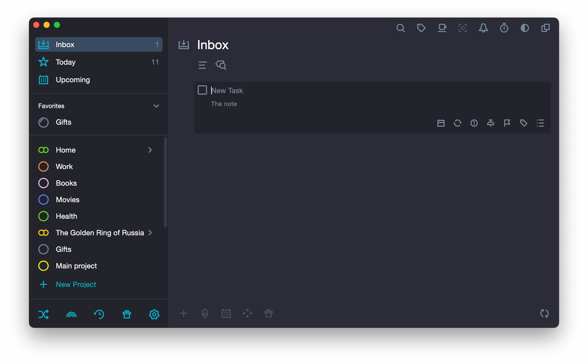The height and width of the screenshot is (364, 588).
Task: Click the plus add task button at bottom
Action: click(184, 314)
